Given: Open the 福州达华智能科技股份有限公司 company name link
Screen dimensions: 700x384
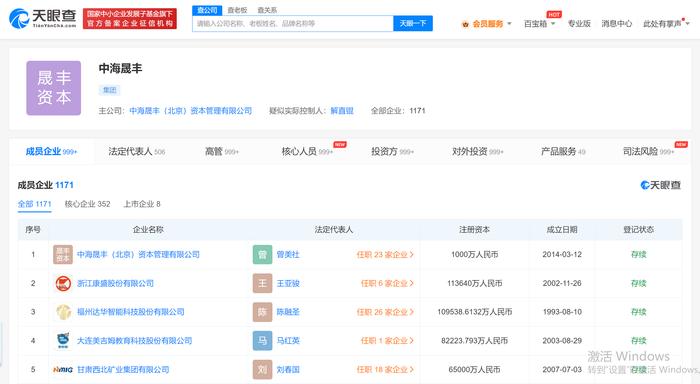Looking at the screenshot, I should pyautogui.click(x=130, y=312).
